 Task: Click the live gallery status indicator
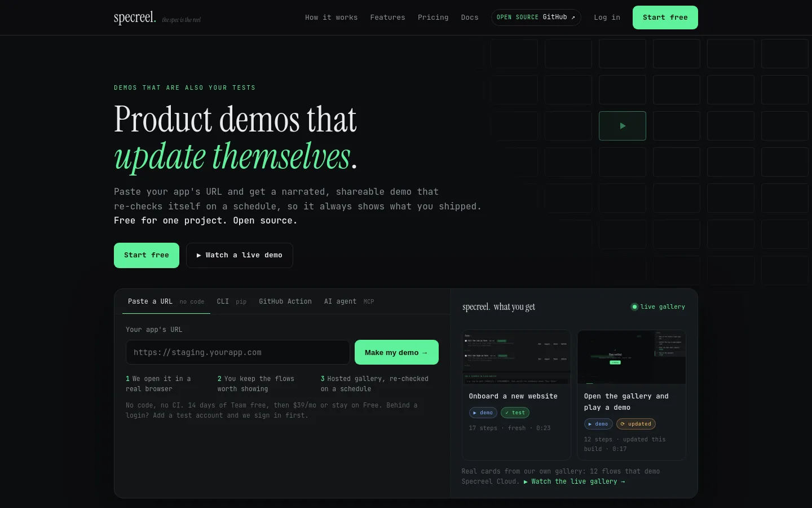click(657, 306)
